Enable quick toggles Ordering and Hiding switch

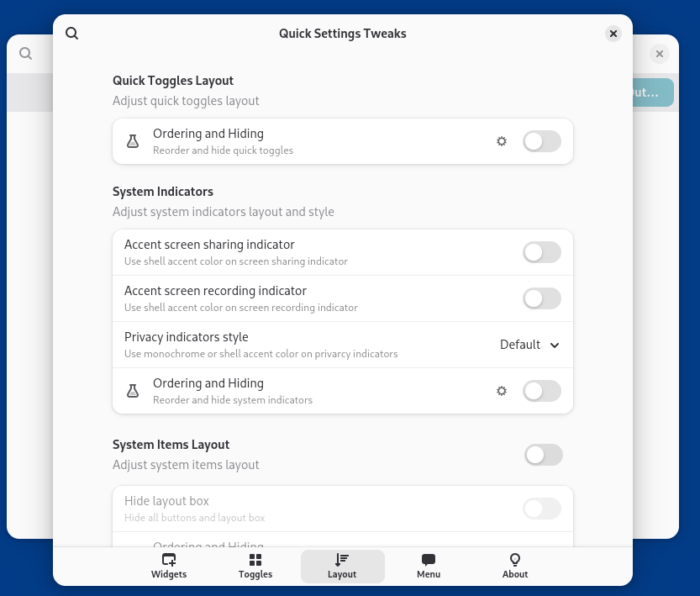pos(542,141)
